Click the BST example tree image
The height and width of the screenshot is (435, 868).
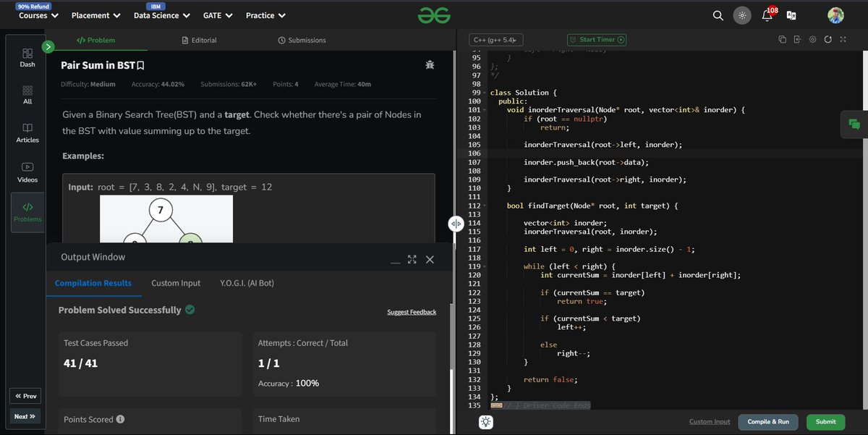(166, 219)
